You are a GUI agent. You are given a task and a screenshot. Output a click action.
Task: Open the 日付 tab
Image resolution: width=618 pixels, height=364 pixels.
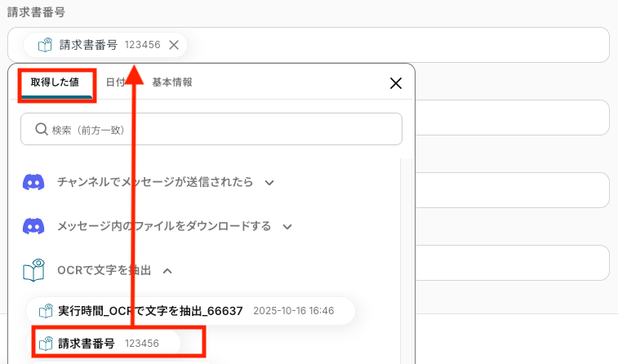coord(115,82)
